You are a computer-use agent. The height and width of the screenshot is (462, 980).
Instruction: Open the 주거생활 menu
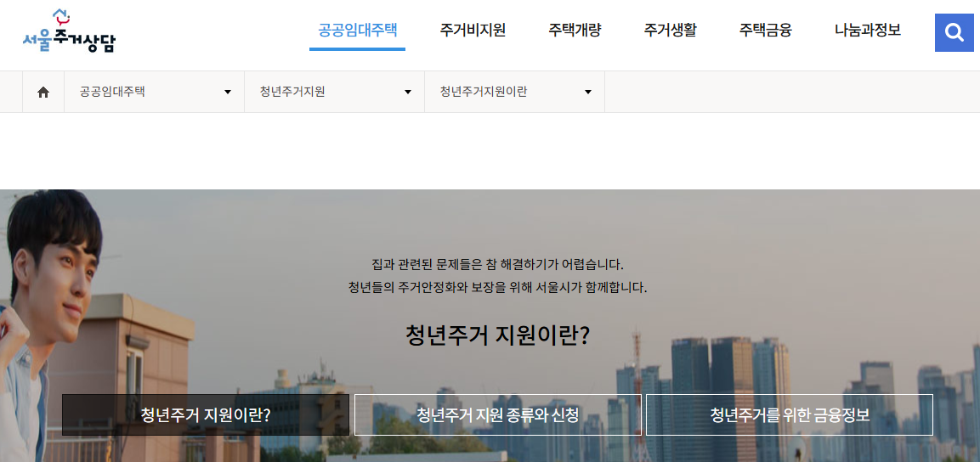pos(670,30)
